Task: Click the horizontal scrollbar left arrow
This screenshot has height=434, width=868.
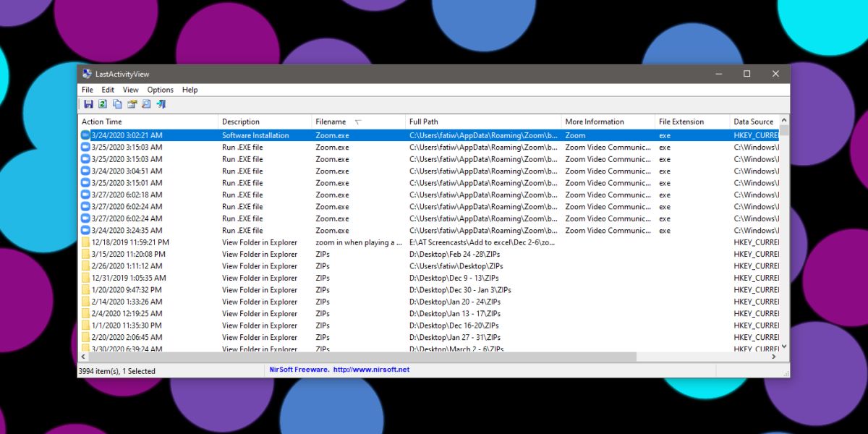Action: click(83, 357)
